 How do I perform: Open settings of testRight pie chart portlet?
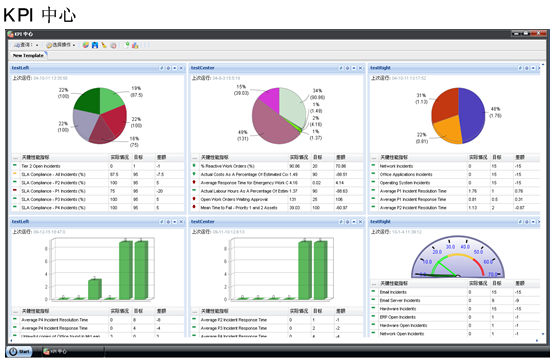point(527,68)
